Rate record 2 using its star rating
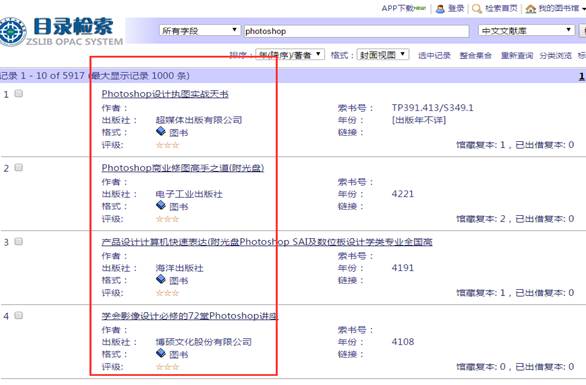586x385 pixels. pyautogui.click(x=167, y=219)
